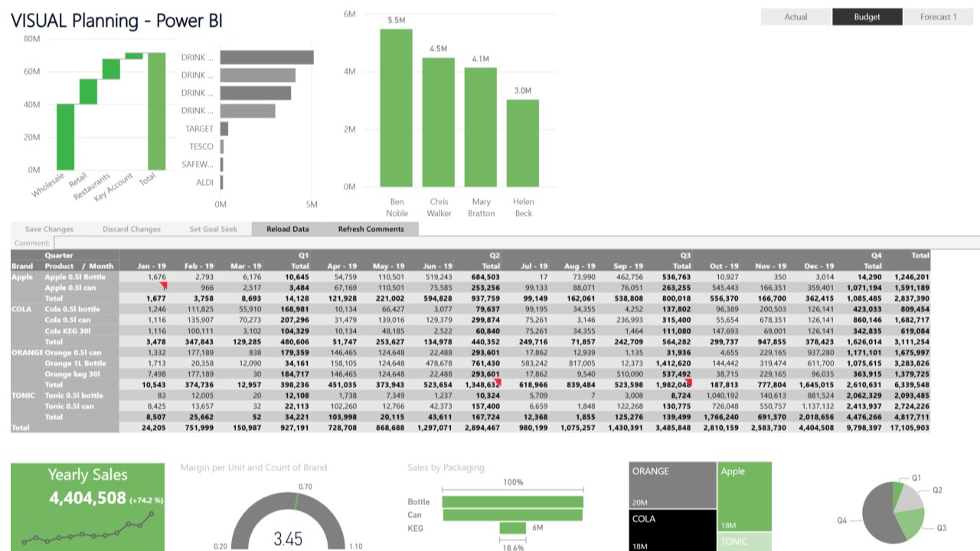The width and height of the screenshot is (980, 551).
Task: Click the Jan - 19 column header
Action: [152, 266]
